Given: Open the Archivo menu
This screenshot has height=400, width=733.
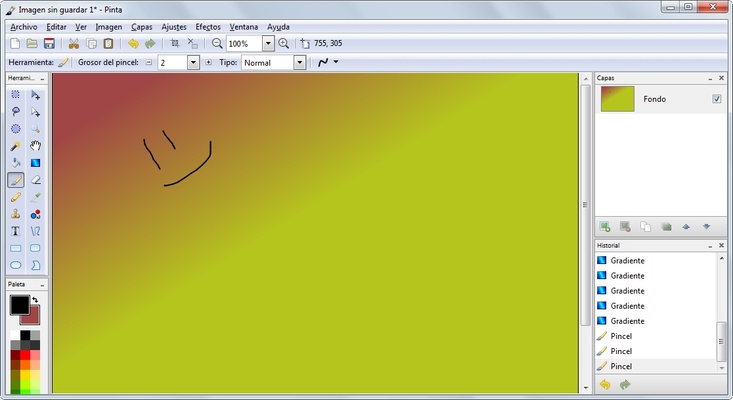Looking at the screenshot, I should (x=23, y=27).
